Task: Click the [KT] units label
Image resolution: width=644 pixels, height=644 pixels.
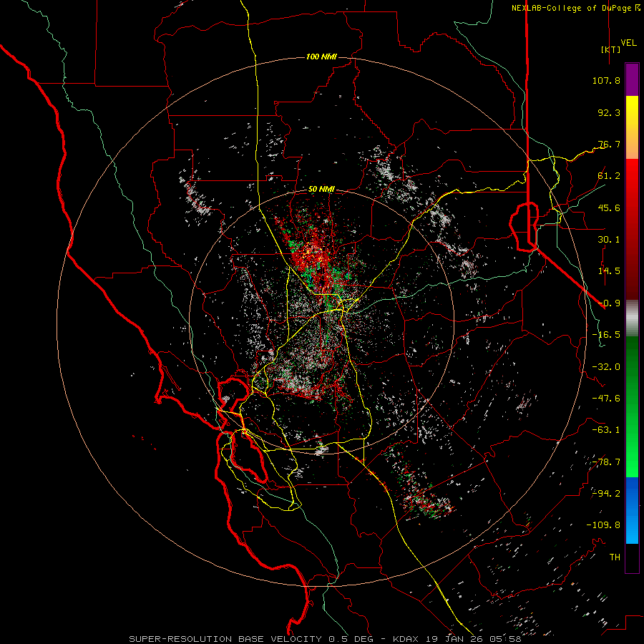Action: pos(611,49)
